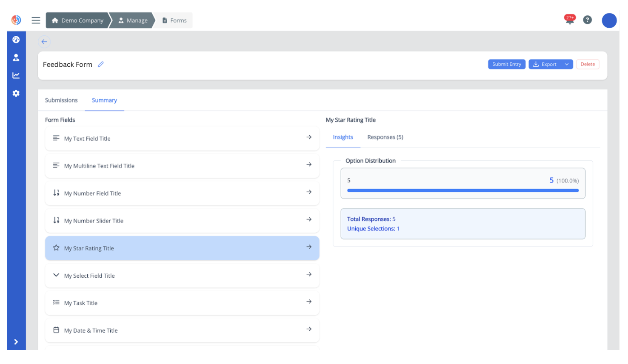The width and height of the screenshot is (628, 364).
Task: Click the hamburger menu icon
Action: (x=36, y=20)
